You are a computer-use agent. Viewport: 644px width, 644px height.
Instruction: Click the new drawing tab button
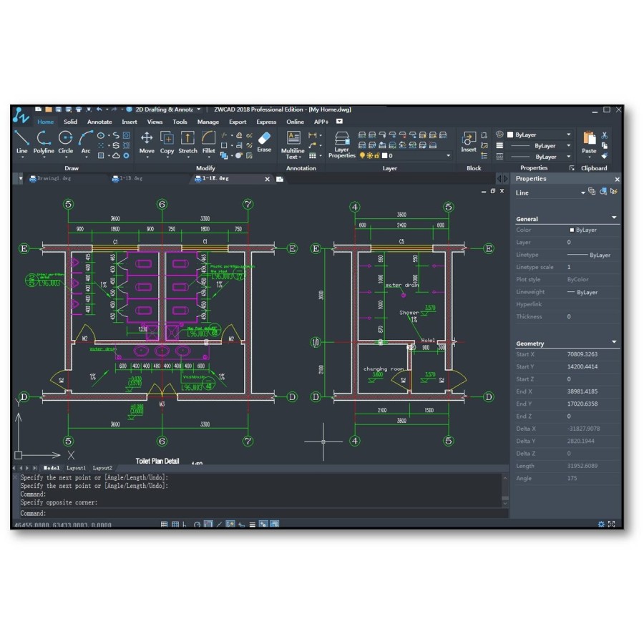280,179
